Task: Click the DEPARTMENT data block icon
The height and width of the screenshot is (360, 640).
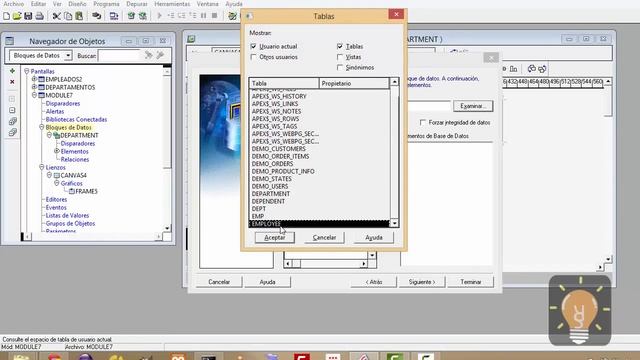Action: point(56,136)
